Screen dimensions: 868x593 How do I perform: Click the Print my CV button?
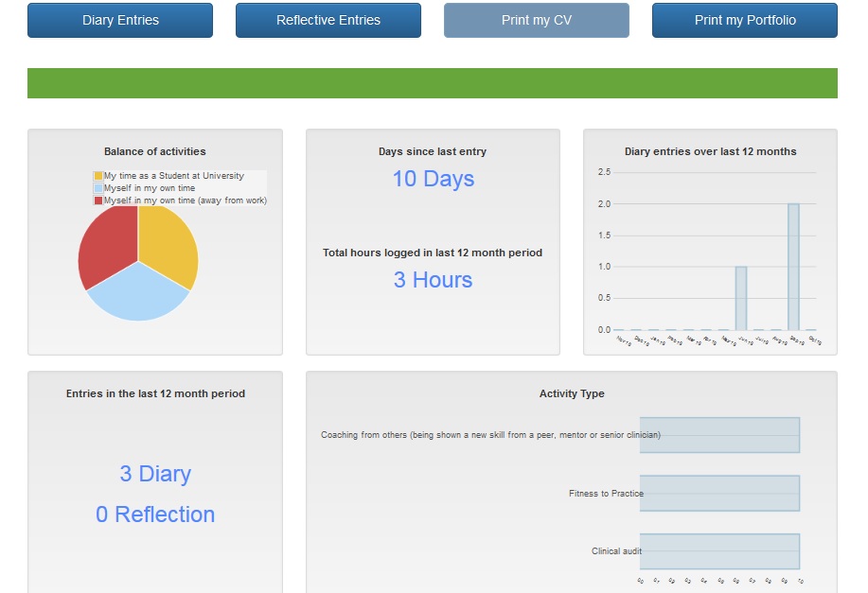pos(536,20)
